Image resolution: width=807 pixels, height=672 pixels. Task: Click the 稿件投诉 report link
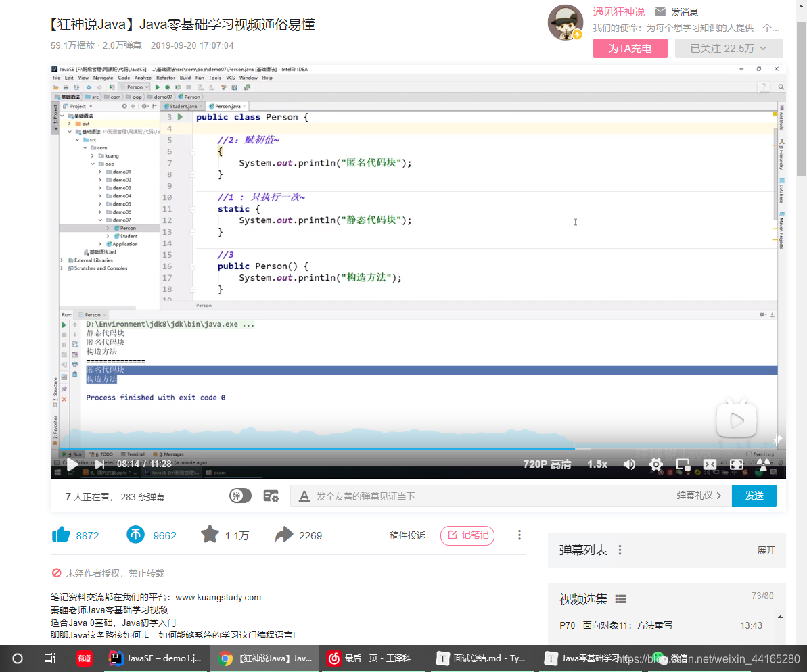(x=408, y=535)
